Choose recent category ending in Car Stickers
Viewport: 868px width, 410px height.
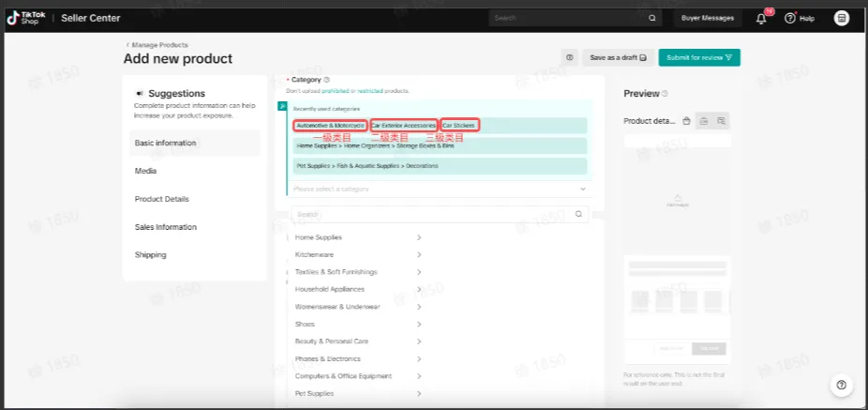[440, 126]
